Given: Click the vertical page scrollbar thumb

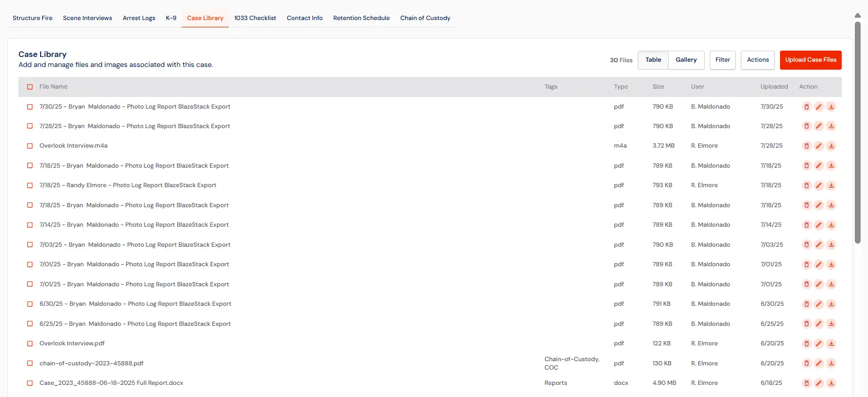Looking at the screenshot, I should [857, 132].
